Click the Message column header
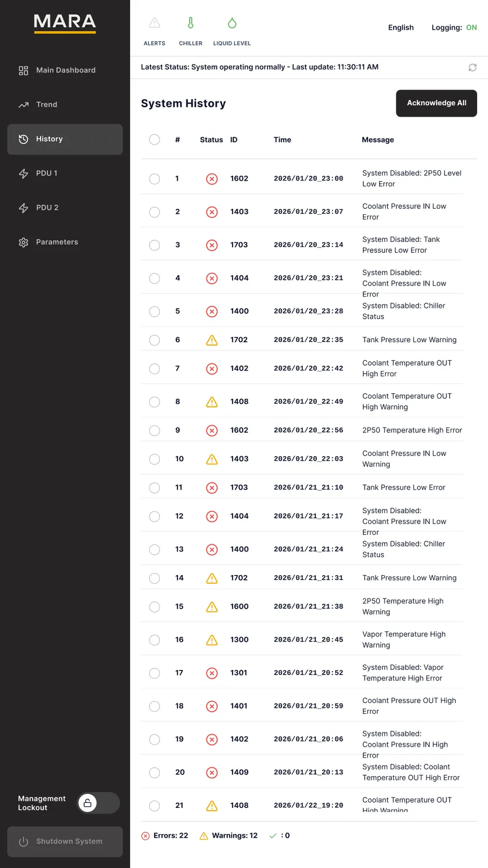Image resolution: width=488 pixels, height=868 pixels. point(378,140)
